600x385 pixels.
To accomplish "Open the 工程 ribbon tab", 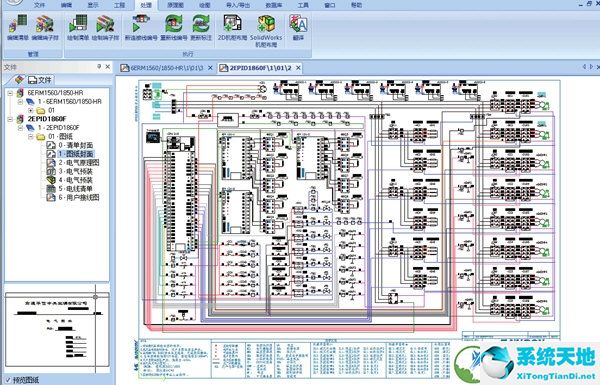I will (x=120, y=5).
